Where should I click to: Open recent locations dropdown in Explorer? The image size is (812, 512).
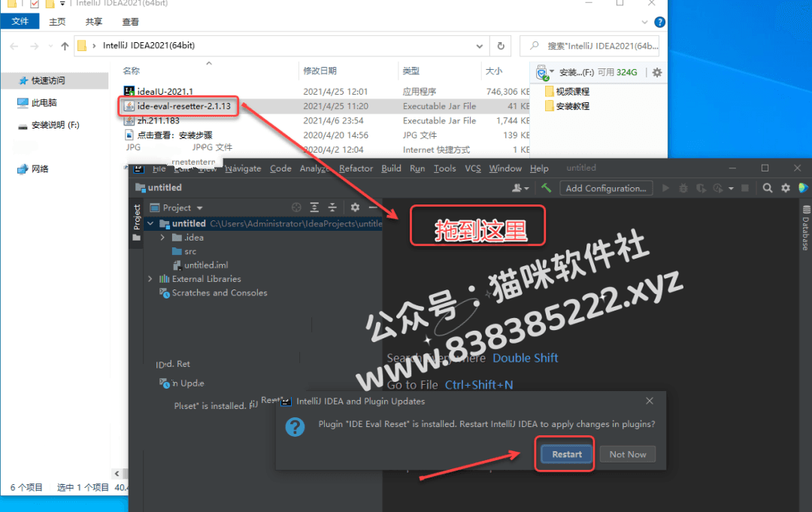50,46
